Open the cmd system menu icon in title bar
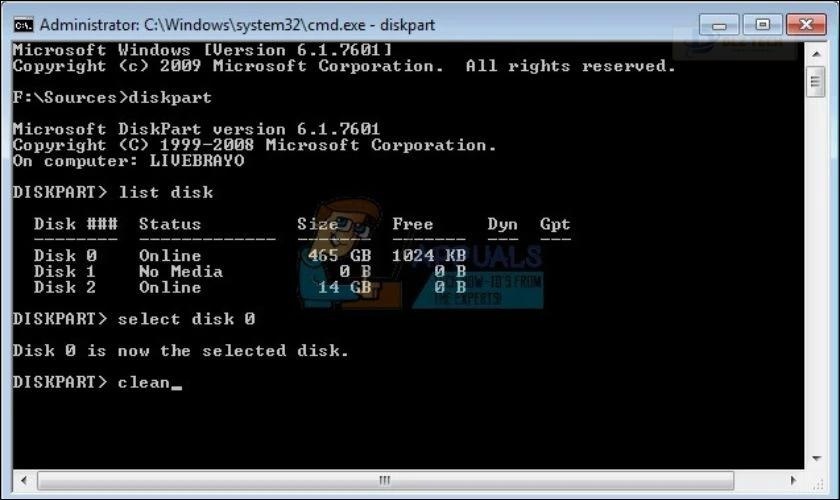 pyautogui.click(x=24, y=25)
